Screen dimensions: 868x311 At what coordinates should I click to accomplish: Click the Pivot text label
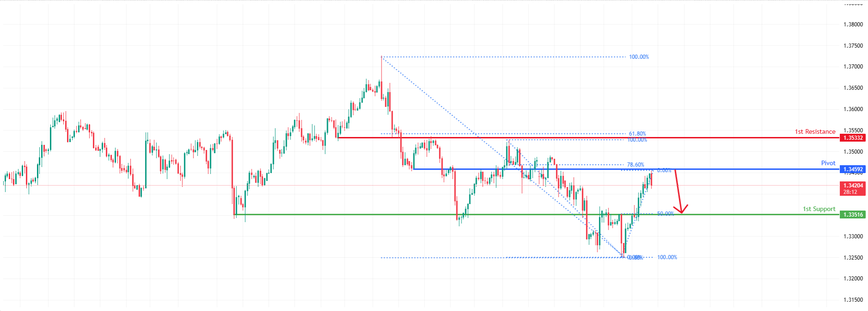[x=828, y=163]
